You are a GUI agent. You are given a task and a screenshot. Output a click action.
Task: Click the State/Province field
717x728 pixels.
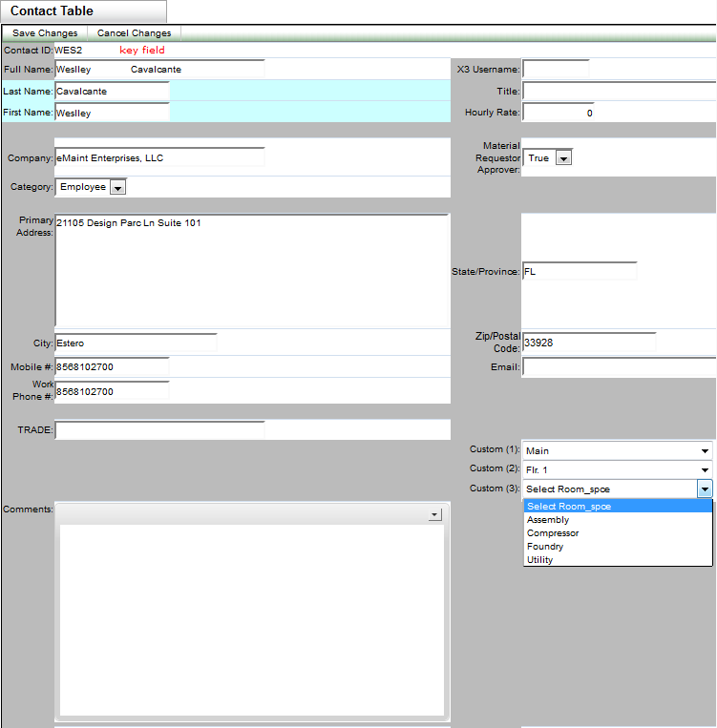[x=580, y=271]
